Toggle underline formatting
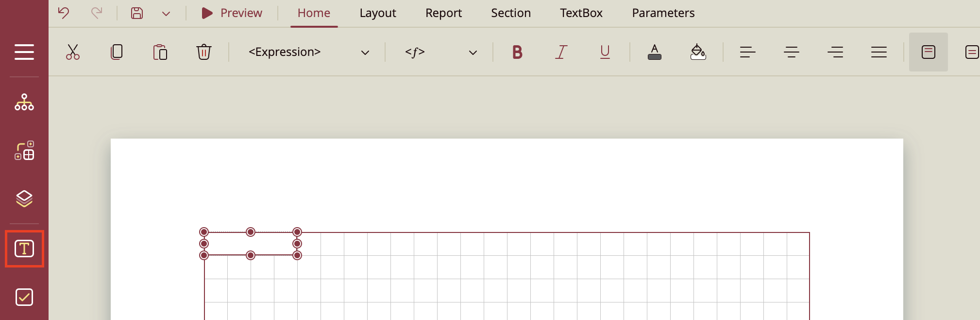The height and width of the screenshot is (320, 980). pyautogui.click(x=605, y=52)
